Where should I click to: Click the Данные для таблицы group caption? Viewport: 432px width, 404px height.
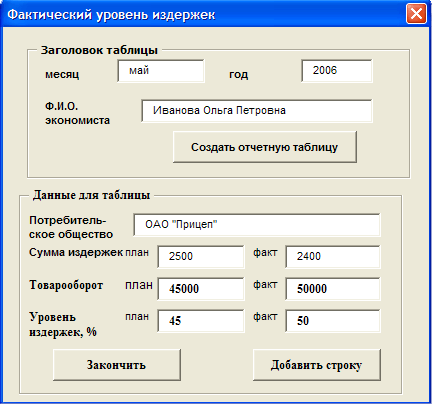[x=91, y=195]
